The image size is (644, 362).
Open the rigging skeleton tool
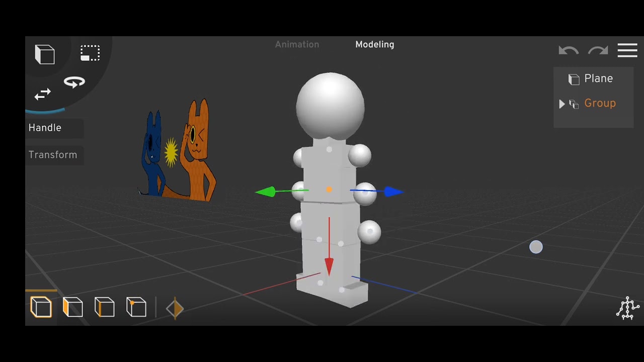(x=628, y=308)
